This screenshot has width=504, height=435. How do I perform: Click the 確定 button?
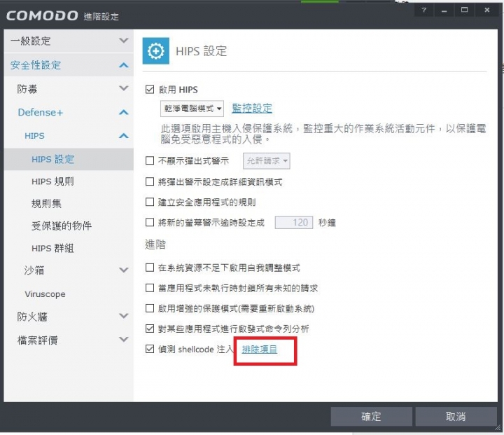click(x=371, y=417)
